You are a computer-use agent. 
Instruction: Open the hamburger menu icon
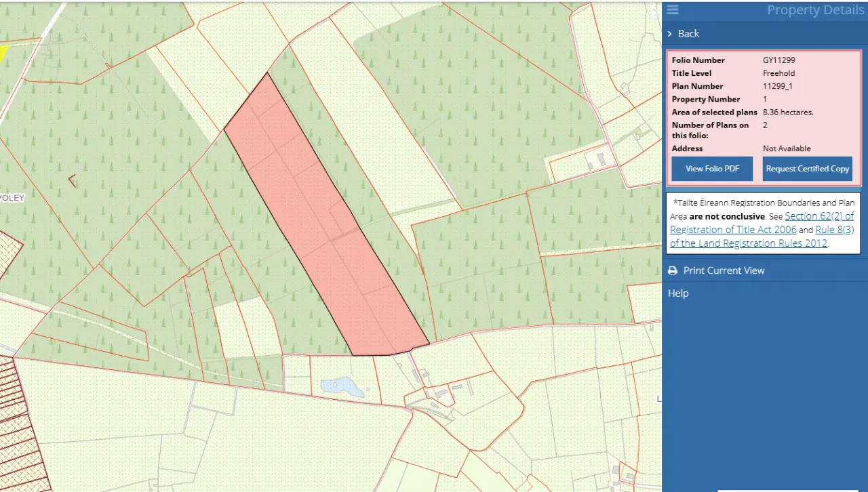tap(672, 9)
